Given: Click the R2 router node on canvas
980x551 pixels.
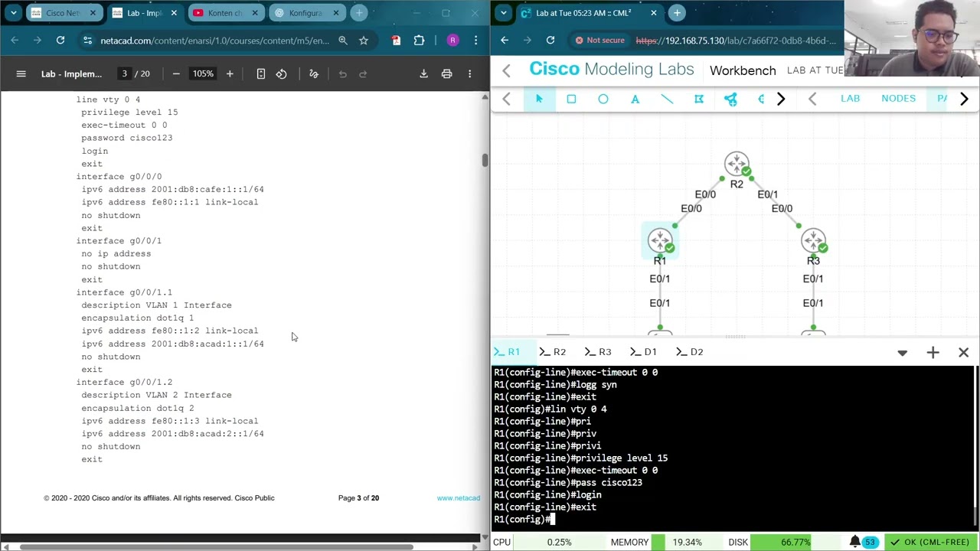Looking at the screenshot, I should coord(737,165).
